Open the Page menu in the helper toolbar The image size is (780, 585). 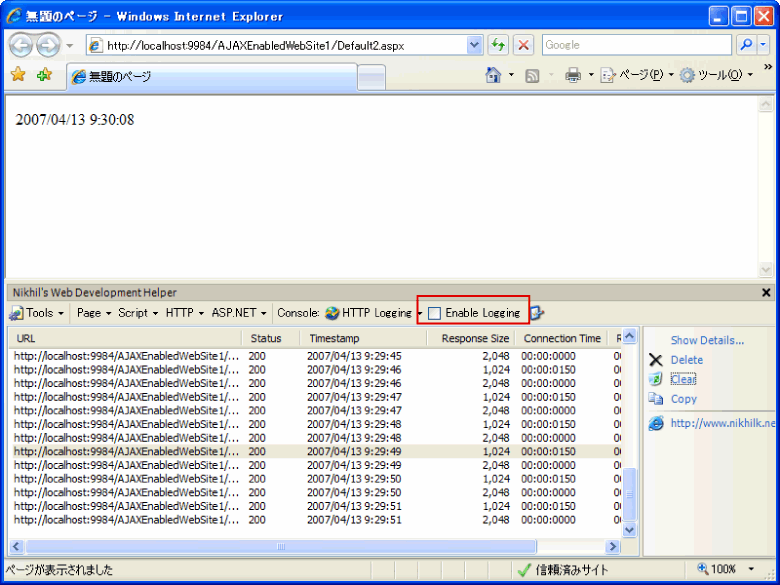pos(94,313)
